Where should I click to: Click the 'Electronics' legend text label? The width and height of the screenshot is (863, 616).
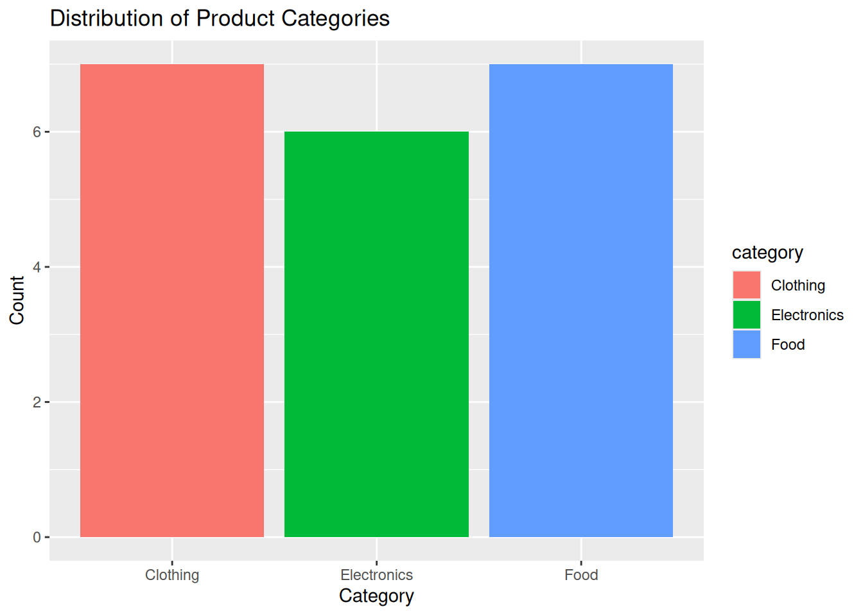point(807,315)
